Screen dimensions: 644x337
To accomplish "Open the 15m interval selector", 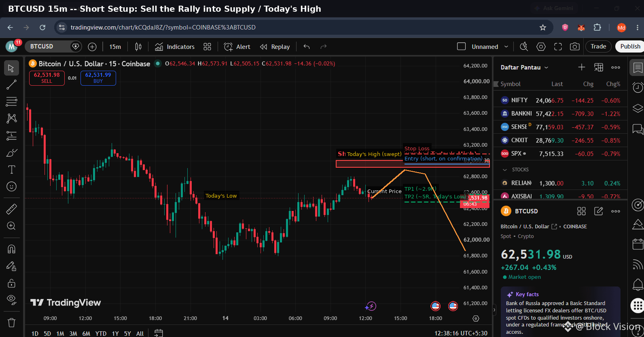I will tap(115, 47).
